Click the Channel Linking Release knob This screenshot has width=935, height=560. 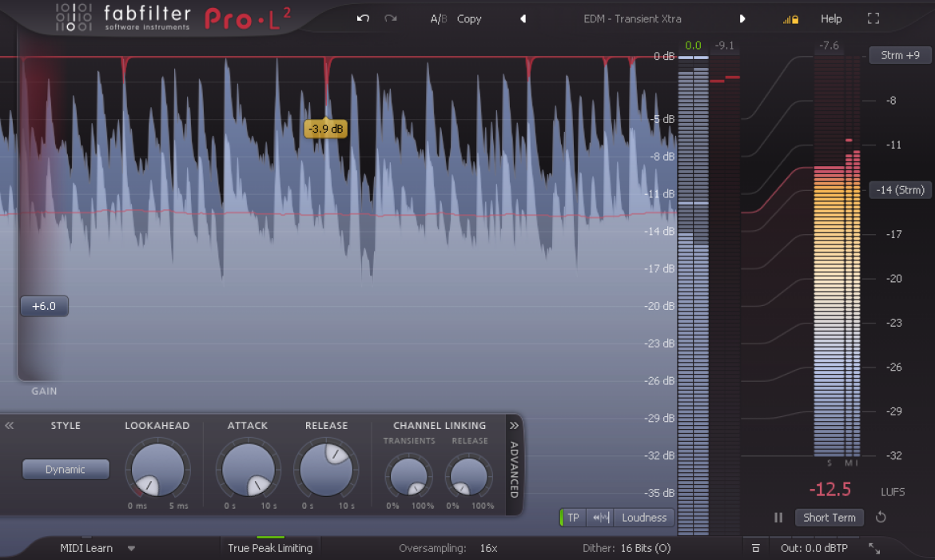point(469,476)
